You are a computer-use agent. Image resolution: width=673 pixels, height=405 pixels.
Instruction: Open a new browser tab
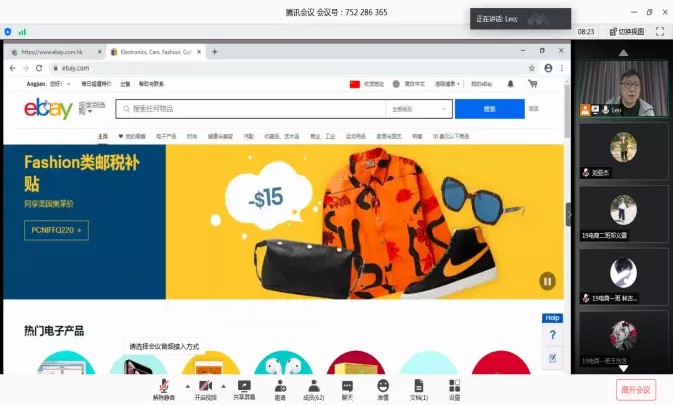(x=215, y=51)
